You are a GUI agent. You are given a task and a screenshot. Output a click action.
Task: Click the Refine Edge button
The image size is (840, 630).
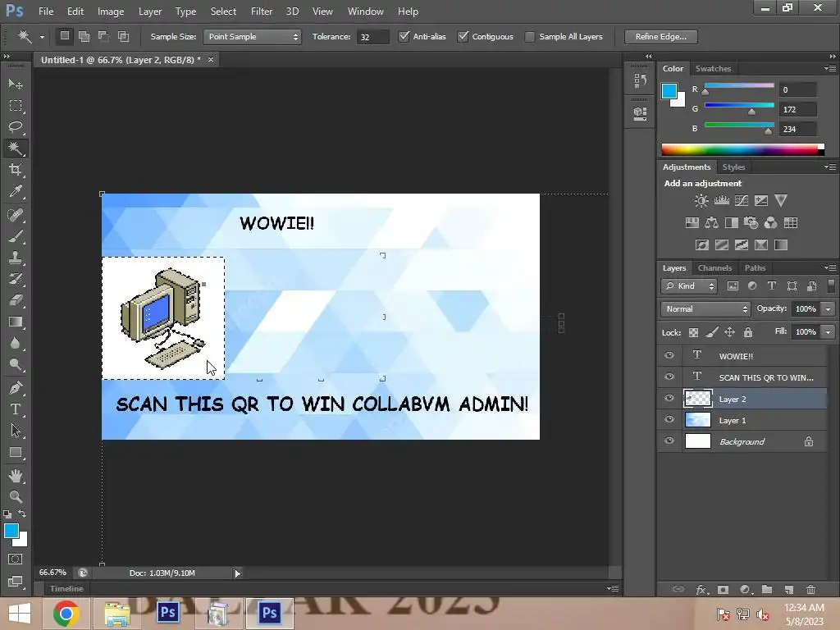tap(660, 36)
